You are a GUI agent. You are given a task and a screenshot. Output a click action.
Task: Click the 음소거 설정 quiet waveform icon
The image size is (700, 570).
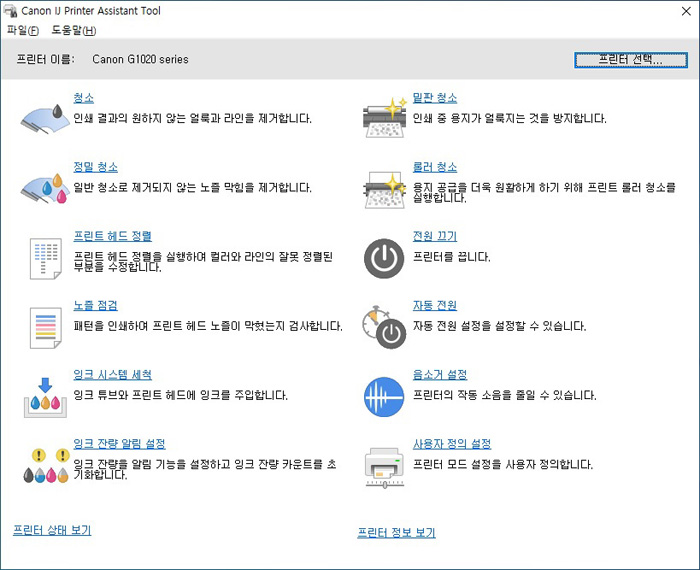[384, 397]
